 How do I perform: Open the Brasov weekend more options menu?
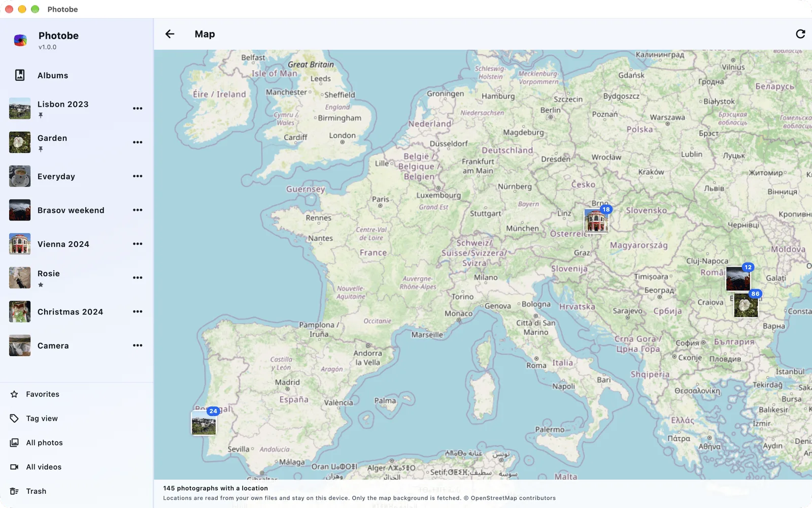tap(138, 210)
